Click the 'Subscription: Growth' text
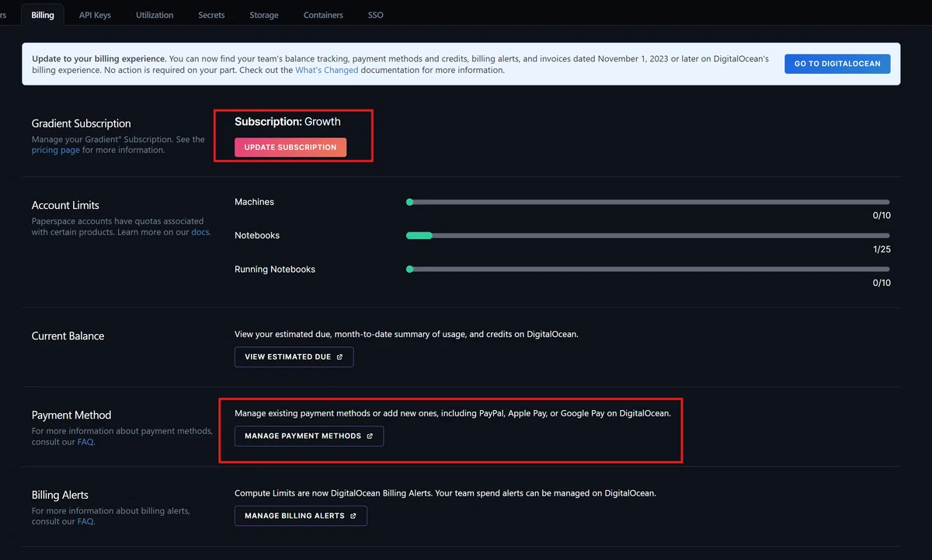The image size is (932, 560). coord(287,122)
